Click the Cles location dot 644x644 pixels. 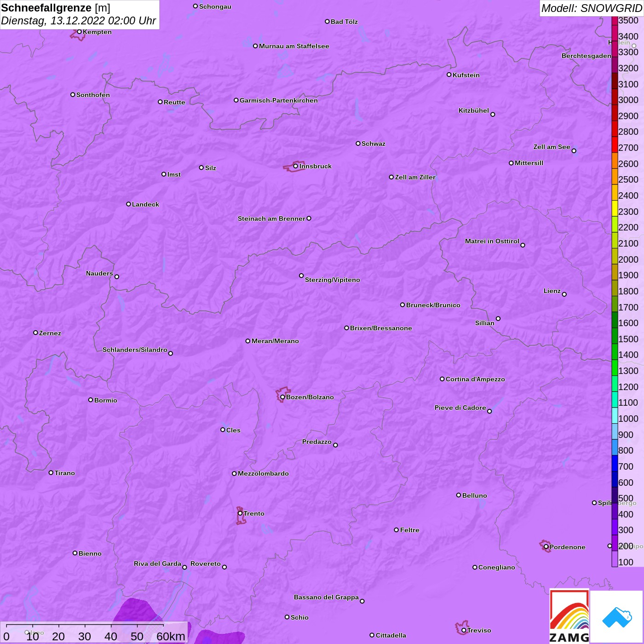click(x=223, y=430)
